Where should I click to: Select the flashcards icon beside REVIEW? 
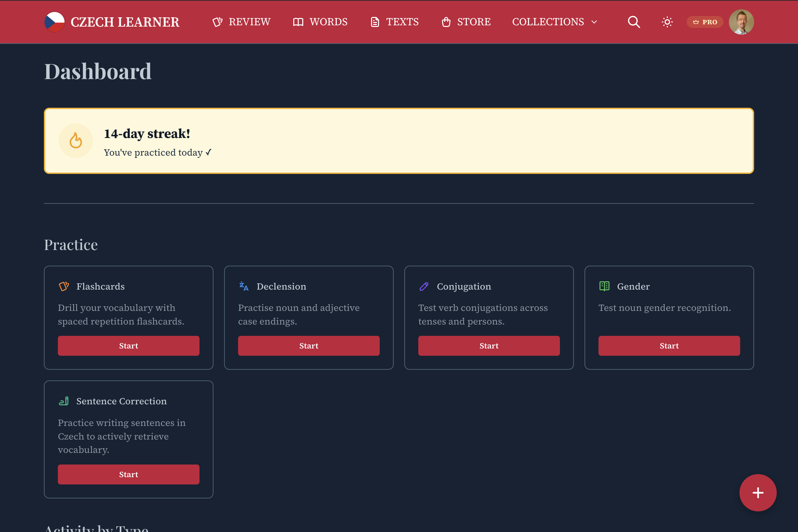click(x=217, y=22)
